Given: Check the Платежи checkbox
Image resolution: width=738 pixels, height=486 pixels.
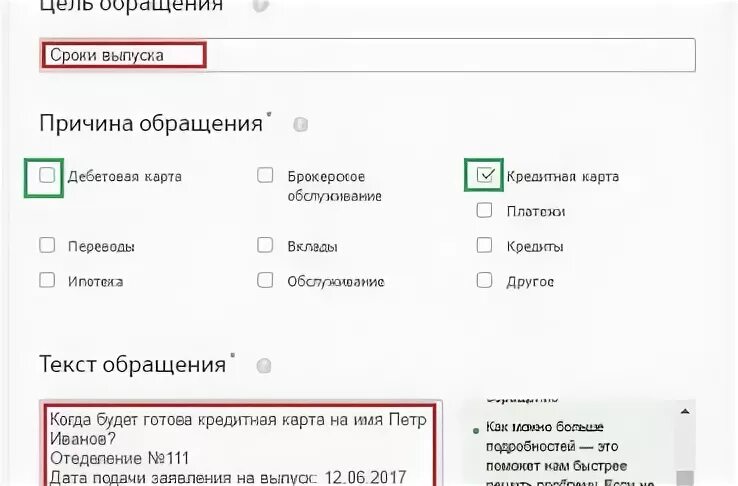Looking at the screenshot, I should (x=484, y=210).
